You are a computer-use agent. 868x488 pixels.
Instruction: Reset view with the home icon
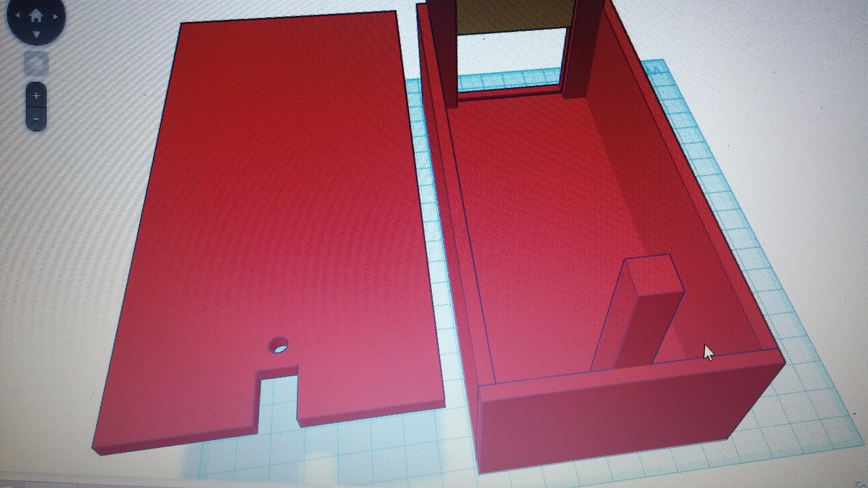[x=36, y=16]
